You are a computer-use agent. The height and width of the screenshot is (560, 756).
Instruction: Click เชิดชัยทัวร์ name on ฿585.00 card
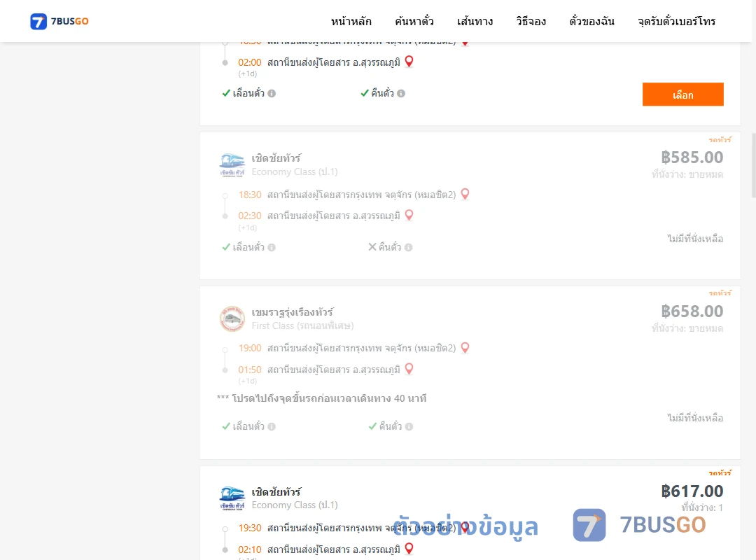276,157
